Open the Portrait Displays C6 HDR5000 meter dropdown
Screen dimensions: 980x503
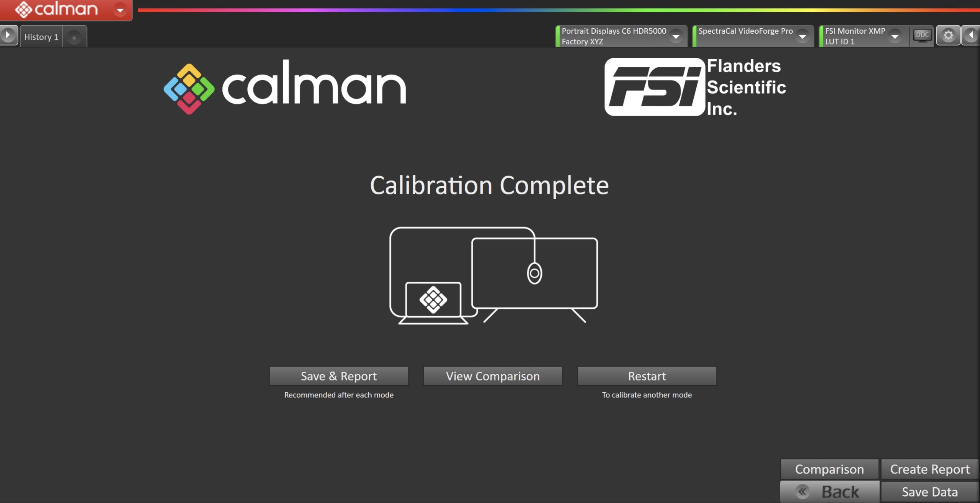[676, 37]
